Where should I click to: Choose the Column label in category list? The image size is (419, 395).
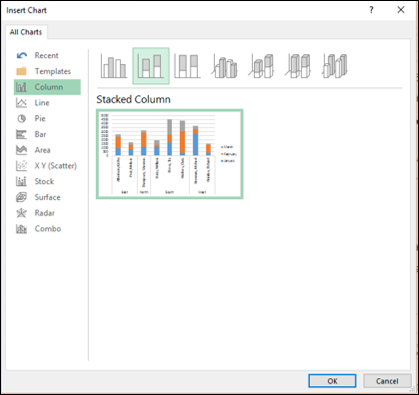[x=49, y=87]
